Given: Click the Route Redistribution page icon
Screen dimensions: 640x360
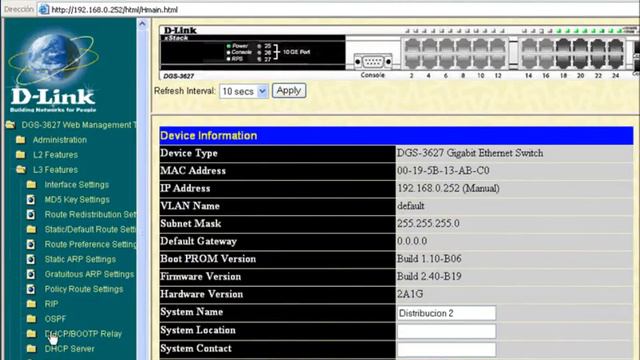Looking at the screenshot, I should point(31,214).
